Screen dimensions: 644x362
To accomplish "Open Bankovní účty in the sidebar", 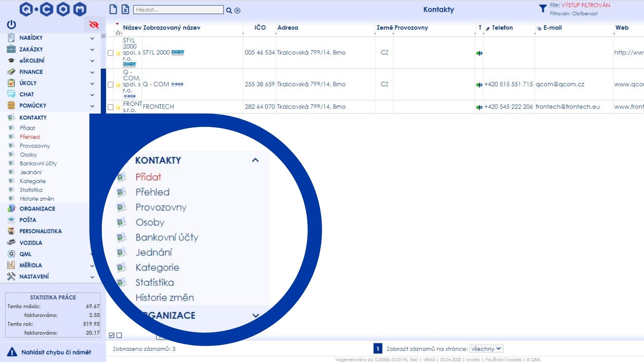I will 38,164.
